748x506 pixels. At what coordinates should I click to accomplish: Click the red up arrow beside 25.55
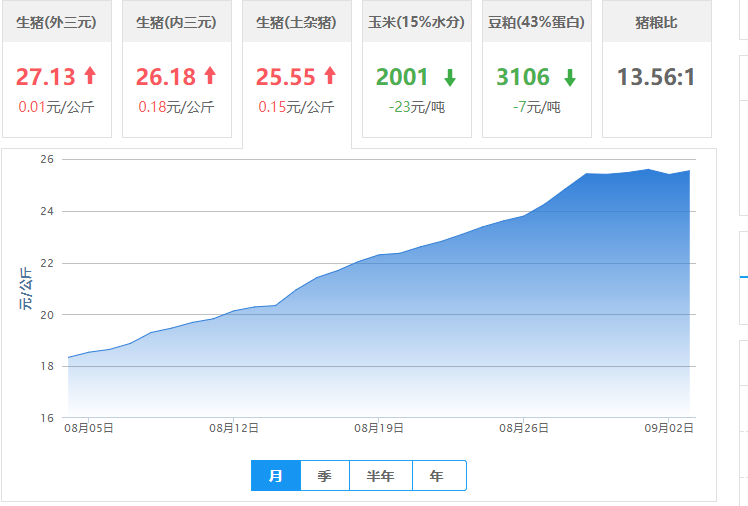coord(330,76)
